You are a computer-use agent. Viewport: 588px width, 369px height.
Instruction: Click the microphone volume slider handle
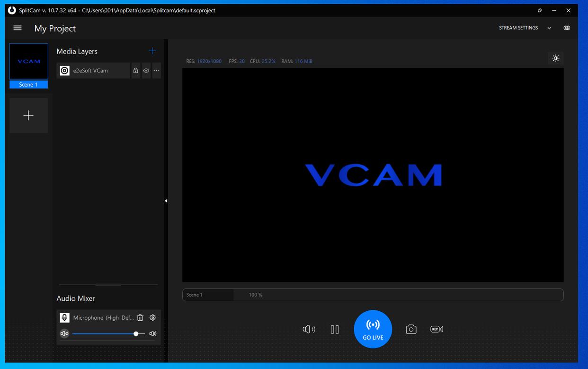click(136, 333)
